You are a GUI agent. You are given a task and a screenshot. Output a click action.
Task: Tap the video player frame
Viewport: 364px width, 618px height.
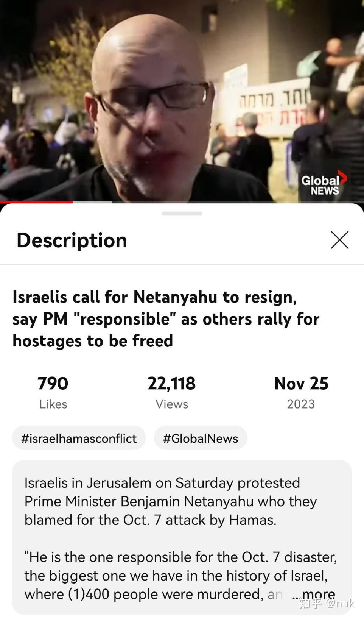click(182, 101)
